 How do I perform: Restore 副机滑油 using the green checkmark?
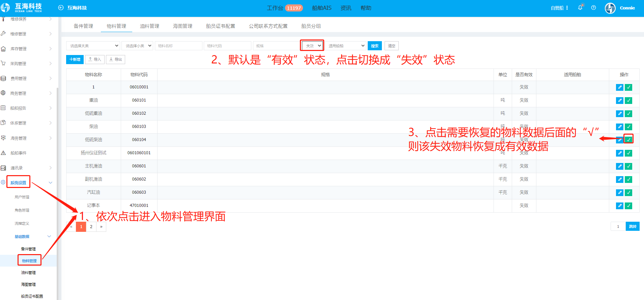pyautogui.click(x=628, y=180)
